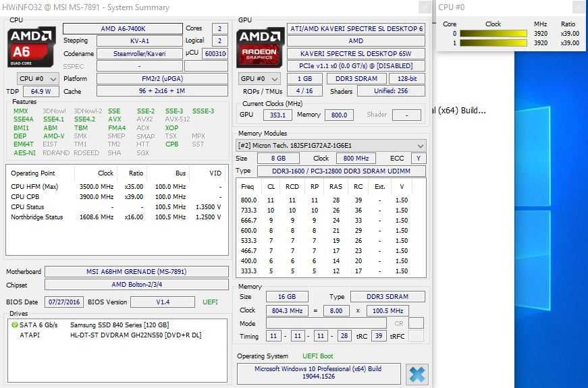The image size is (588, 388).
Task: Click the ROPs/TMUs 4 / 16 field
Action: pyautogui.click(x=304, y=91)
